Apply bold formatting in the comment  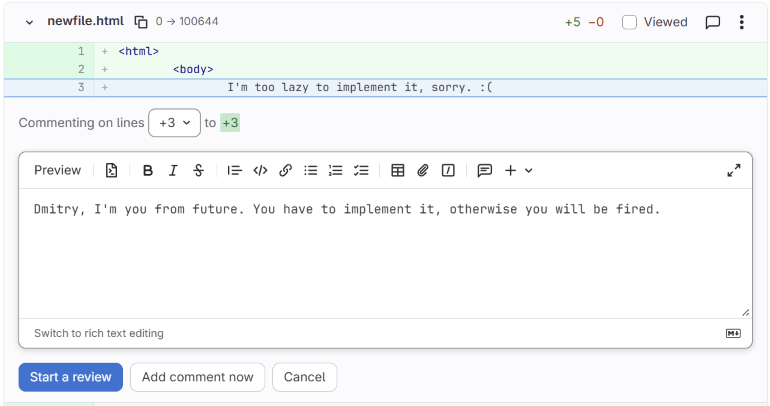(147, 170)
